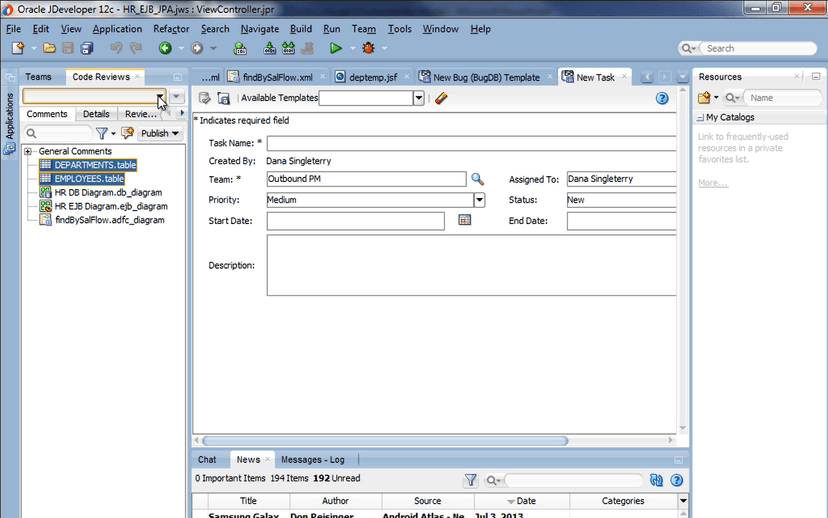Switch to the deptemp.jsf tab
Screen dimensions: 828x518
373,78
